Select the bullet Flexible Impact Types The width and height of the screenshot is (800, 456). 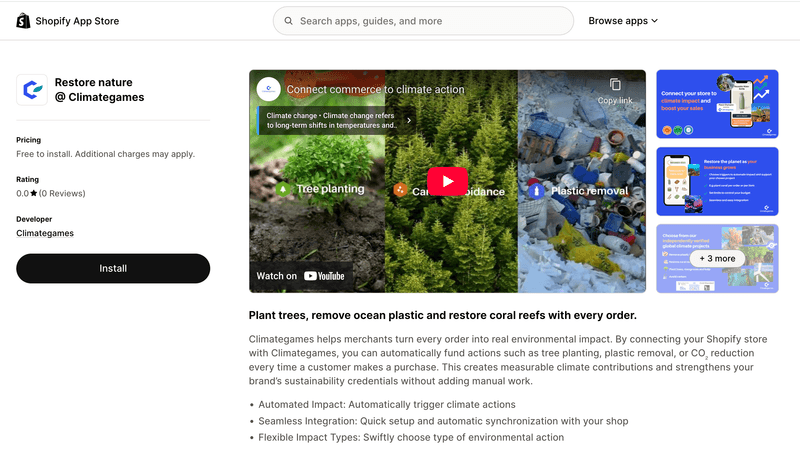click(x=411, y=437)
